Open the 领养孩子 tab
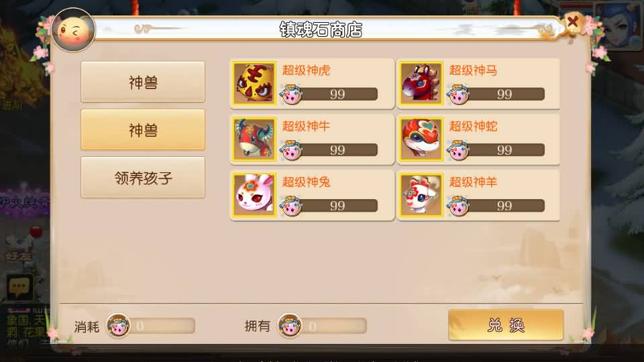Screen dimensions: 644x362 [143, 177]
